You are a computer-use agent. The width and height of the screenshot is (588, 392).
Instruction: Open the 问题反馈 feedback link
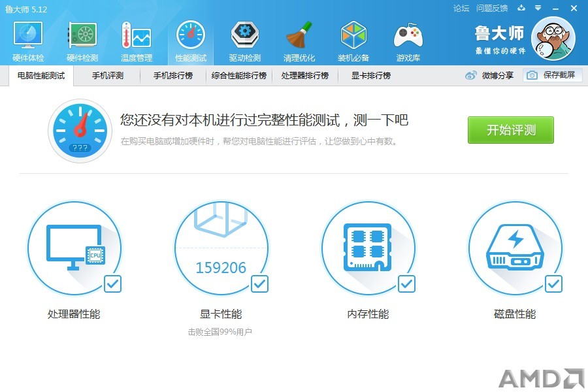pyautogui.click(x=492, y=8)
